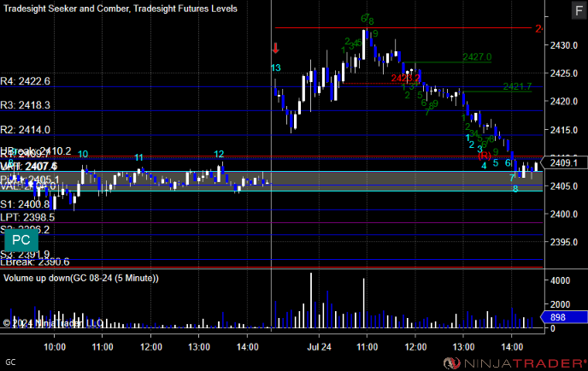Click the blue volume marker 898
The image size is (588, 371).
click(x=563, y=317)
